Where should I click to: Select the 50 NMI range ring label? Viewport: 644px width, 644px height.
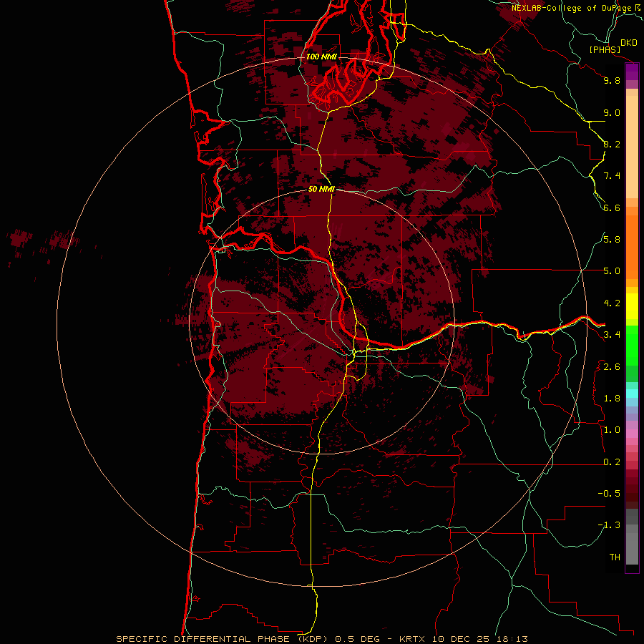coord(321,189)
